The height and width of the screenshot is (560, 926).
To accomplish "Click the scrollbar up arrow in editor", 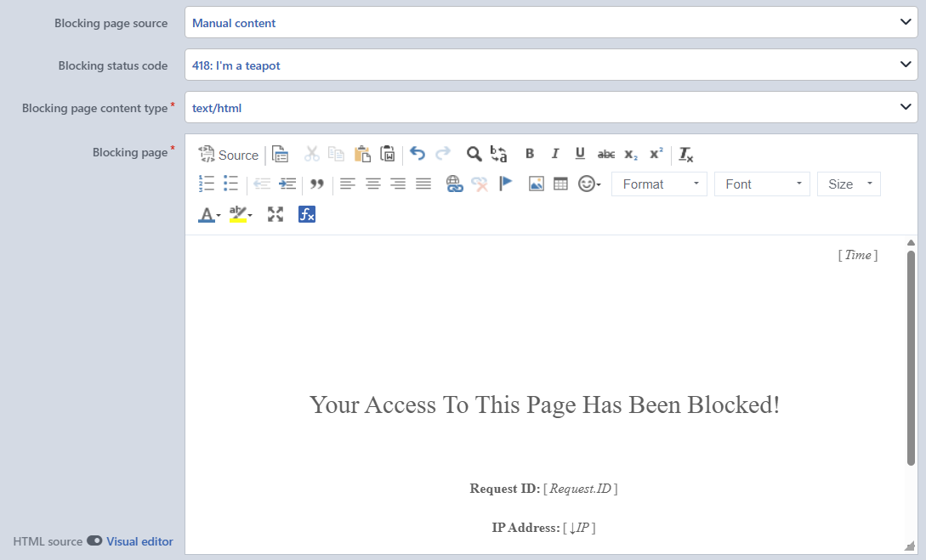I will tap(911, 242).
